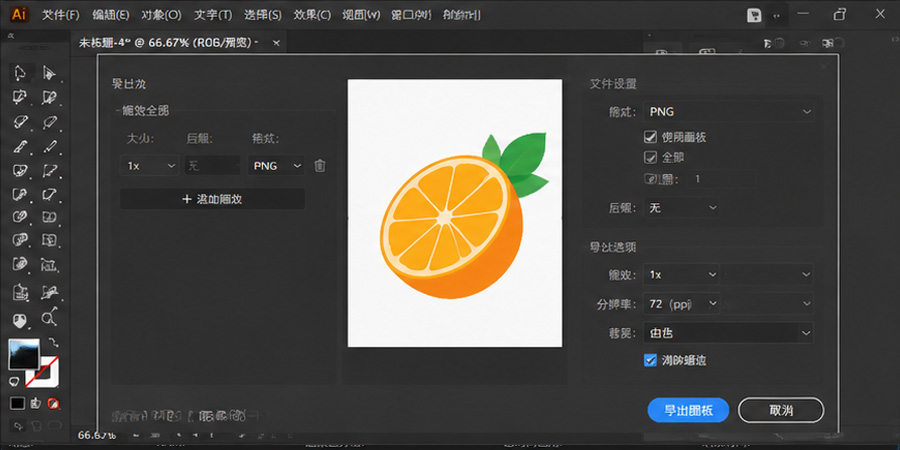Pick the diagonal Pencil tool in the toolbar

(49, 146)
